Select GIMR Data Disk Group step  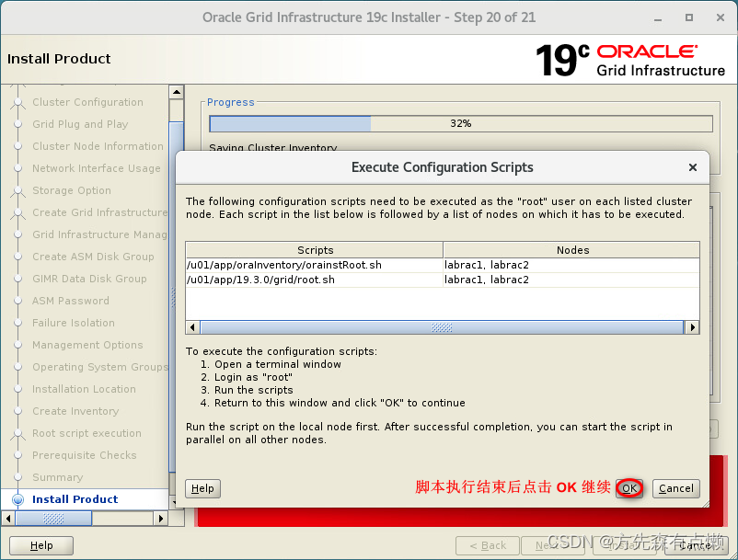89,279
